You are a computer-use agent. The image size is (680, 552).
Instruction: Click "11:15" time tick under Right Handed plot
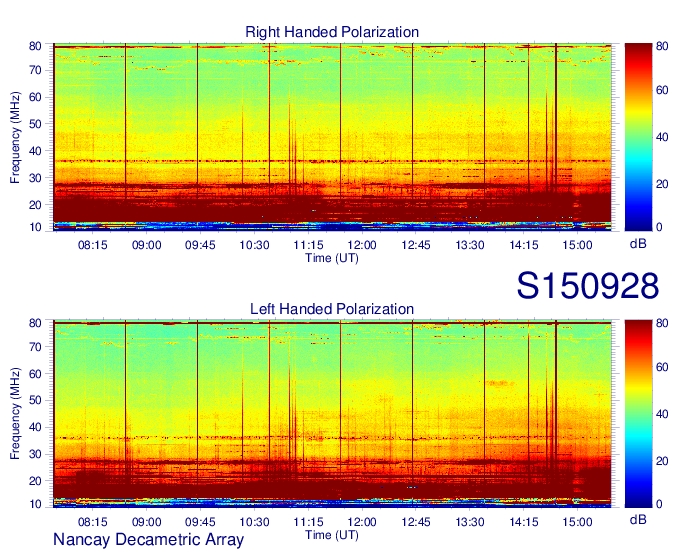click(x=308, y=245)
